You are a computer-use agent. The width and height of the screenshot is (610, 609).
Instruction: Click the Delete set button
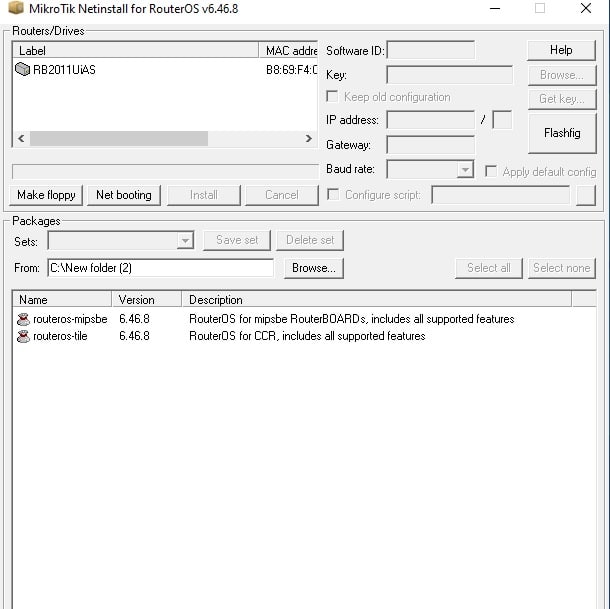click(310, 240)
